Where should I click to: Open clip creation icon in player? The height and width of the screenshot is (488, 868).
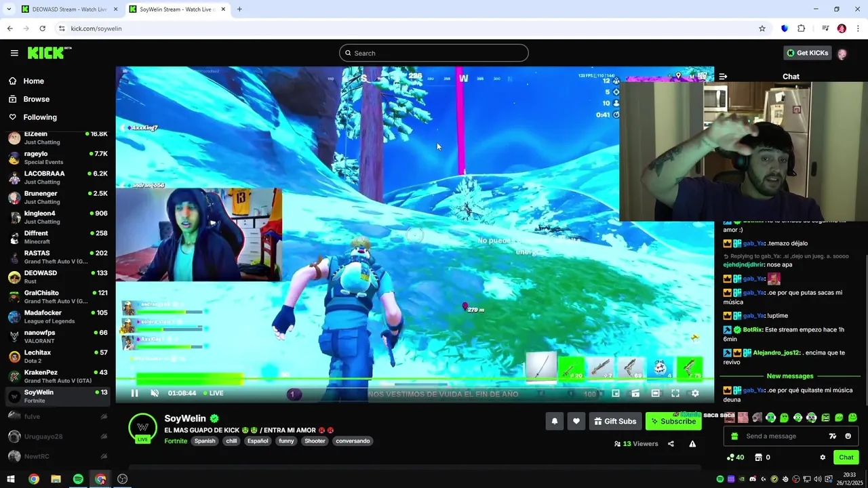coord(635,393)
